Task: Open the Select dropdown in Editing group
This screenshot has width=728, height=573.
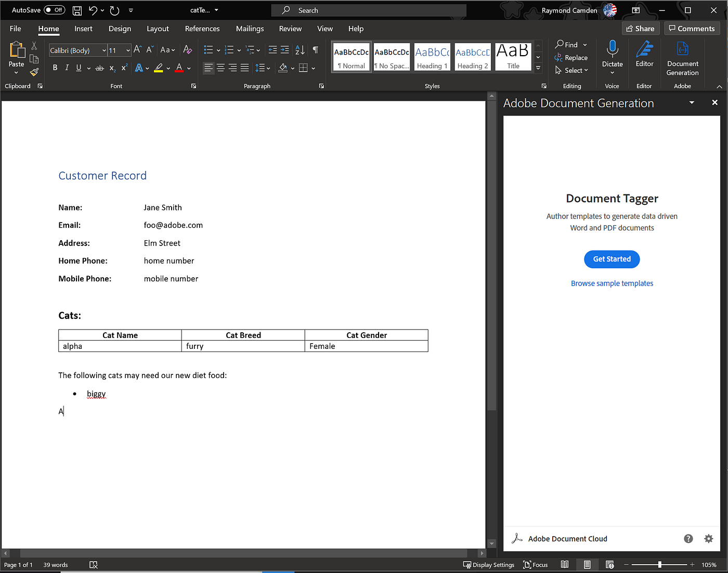Action: (x=571, y=70)
